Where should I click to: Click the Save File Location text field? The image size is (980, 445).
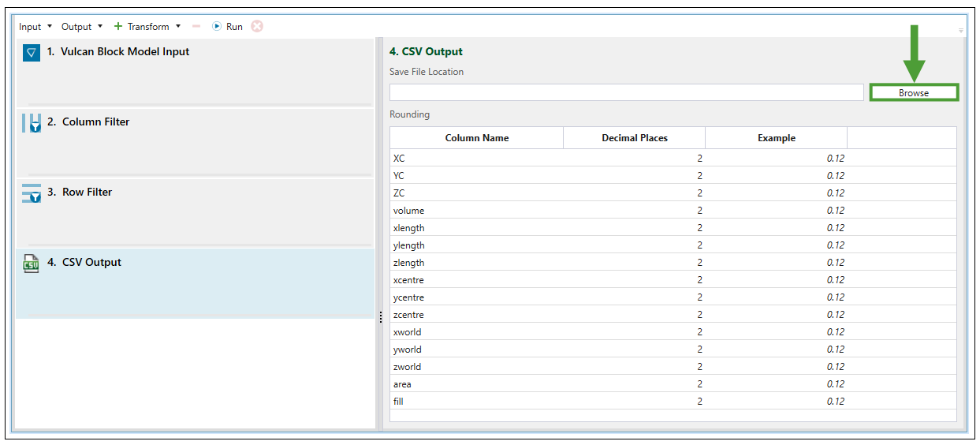click(626, 93)
